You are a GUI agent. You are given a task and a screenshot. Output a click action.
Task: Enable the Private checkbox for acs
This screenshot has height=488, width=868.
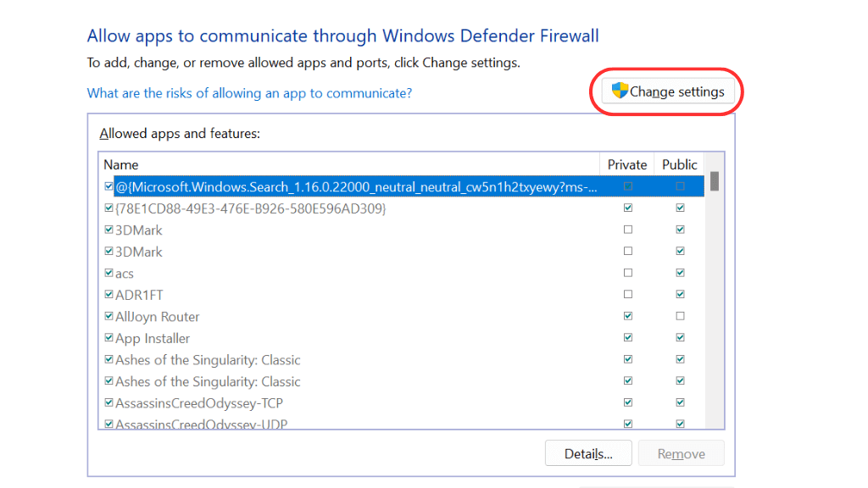coord(627,273)
